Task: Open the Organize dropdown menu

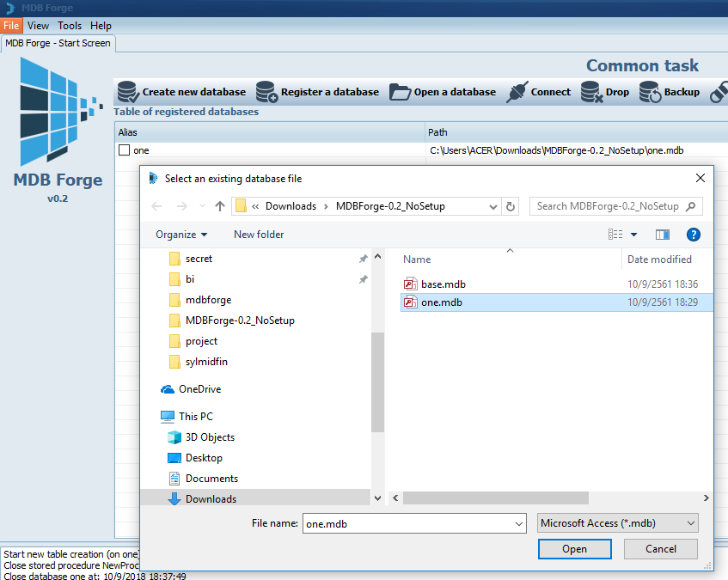Action: 181,235
